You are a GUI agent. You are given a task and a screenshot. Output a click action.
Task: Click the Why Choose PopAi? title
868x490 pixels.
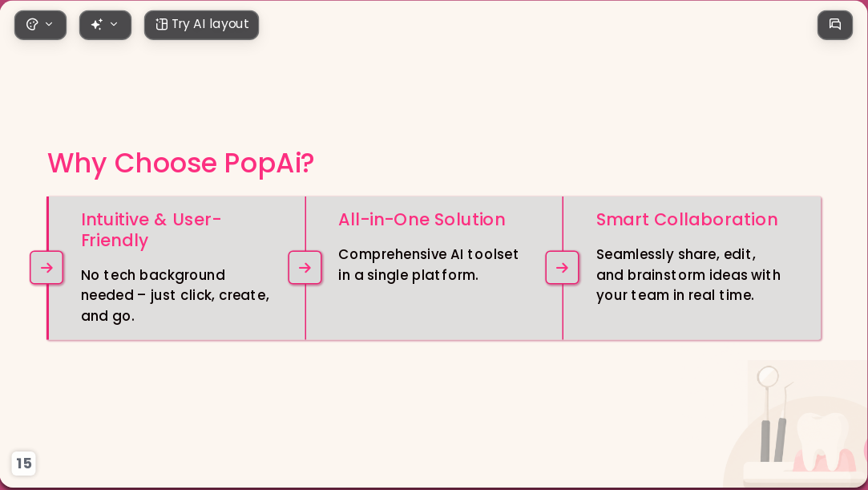[180, 164]
